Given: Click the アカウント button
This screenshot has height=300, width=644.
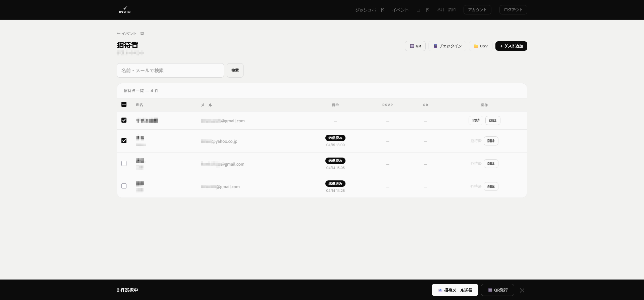Looking at the screenshot, I should [x=477, y=10].
